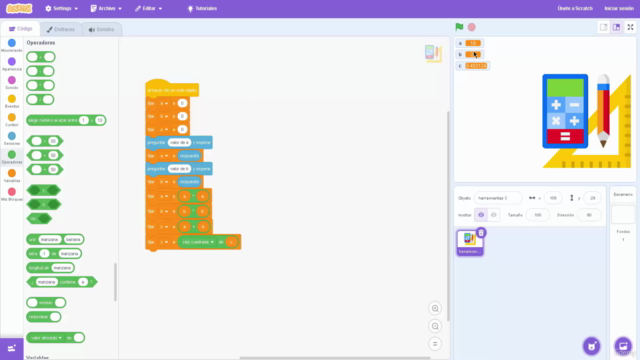Click the choose a backdrop button
Screen dimensions: 640x360
click(x=623, y=346)
